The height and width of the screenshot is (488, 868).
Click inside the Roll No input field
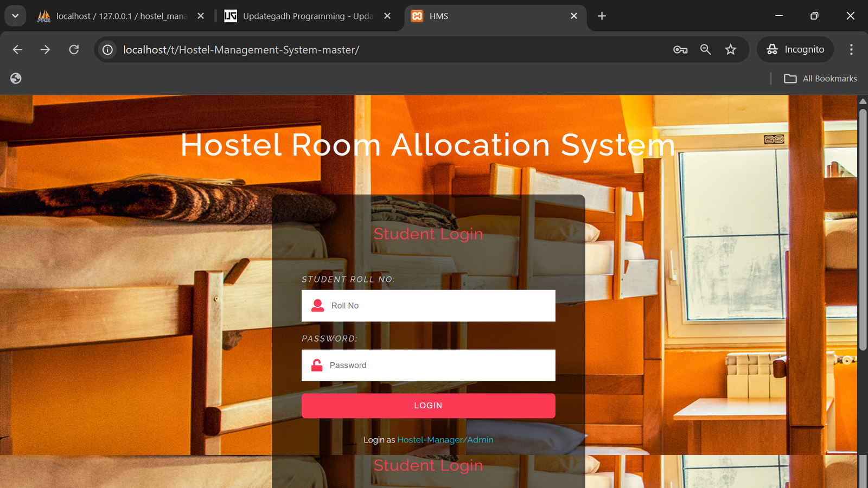(x=434, y=305)
